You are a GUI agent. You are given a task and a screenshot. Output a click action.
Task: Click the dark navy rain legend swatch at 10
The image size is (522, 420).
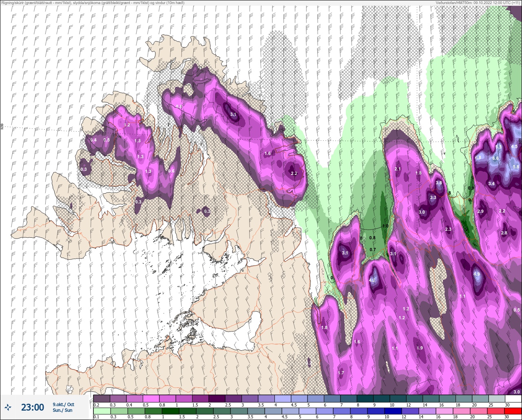(x=393, y=411)
